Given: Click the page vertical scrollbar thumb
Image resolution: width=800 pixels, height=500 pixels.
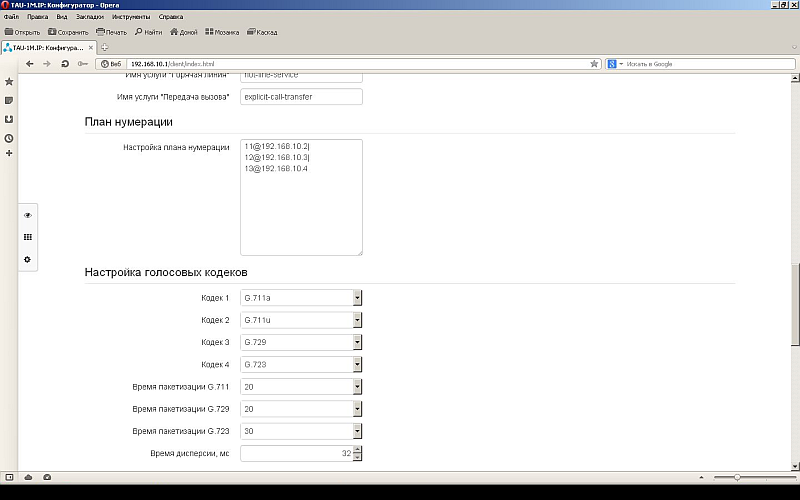Looking at the screenshot, I should pyautogui.click(x=795, y=305).
